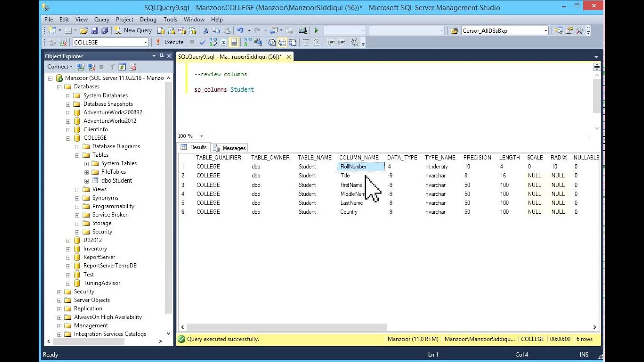Display the estimated execution plan icon

213,42
